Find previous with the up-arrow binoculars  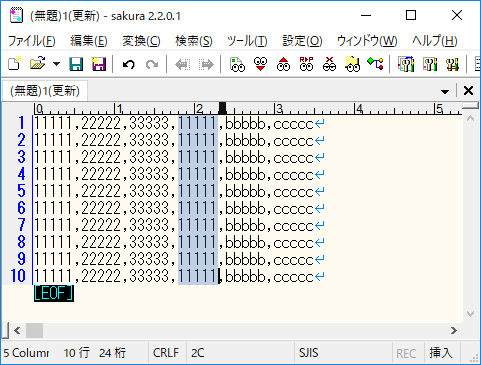(x=283, y=64)
